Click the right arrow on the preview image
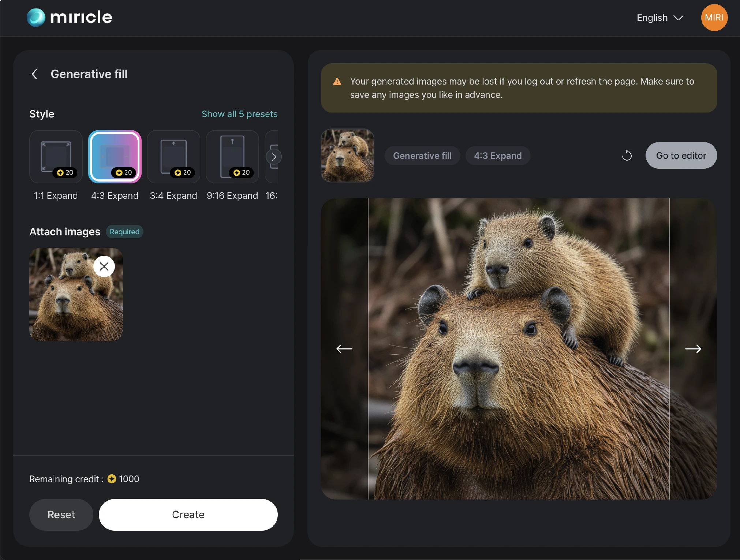Screen dimensions: 740x560 tap(693, 348)
